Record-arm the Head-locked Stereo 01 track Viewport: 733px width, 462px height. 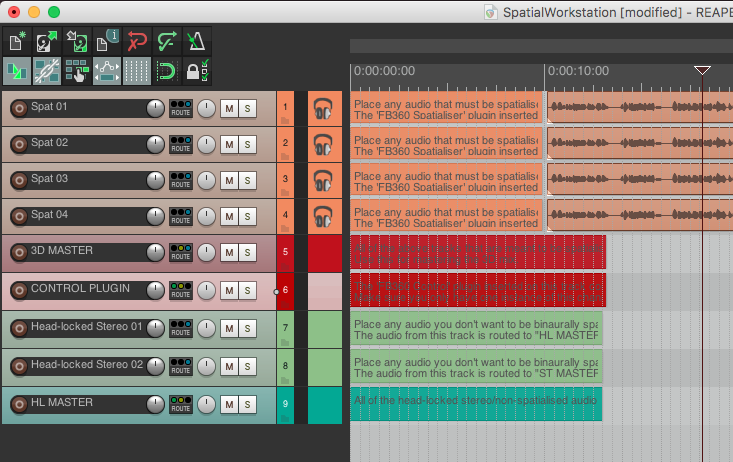tap(19, 329)
